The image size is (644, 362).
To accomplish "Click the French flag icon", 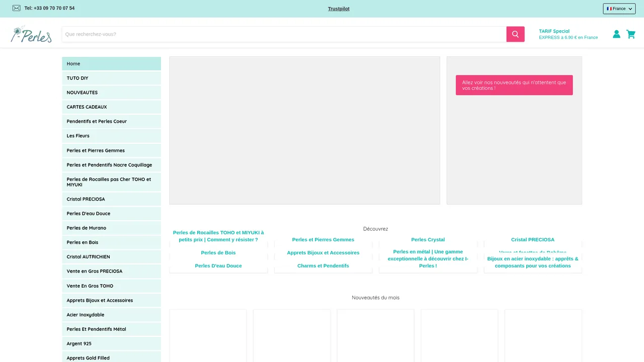I will click(609, 9).
